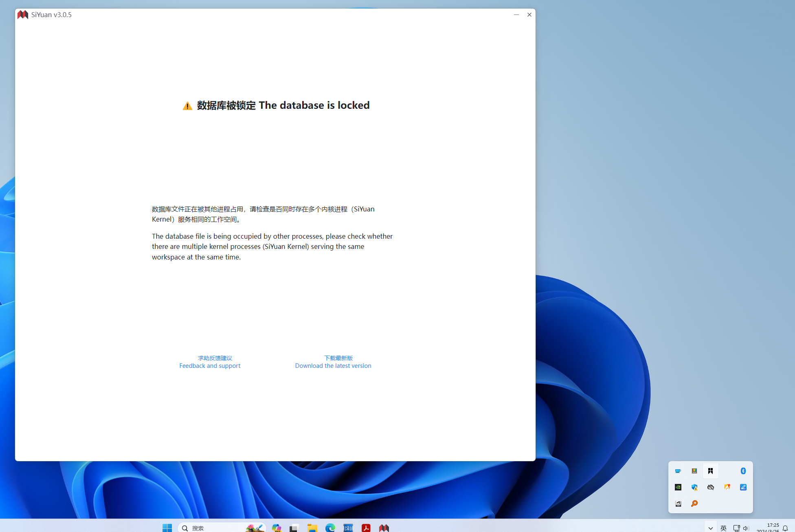This screenshot has height=532, width=795.
Task: Open Bluetooth settings from system tray
Action: (743, 471)
